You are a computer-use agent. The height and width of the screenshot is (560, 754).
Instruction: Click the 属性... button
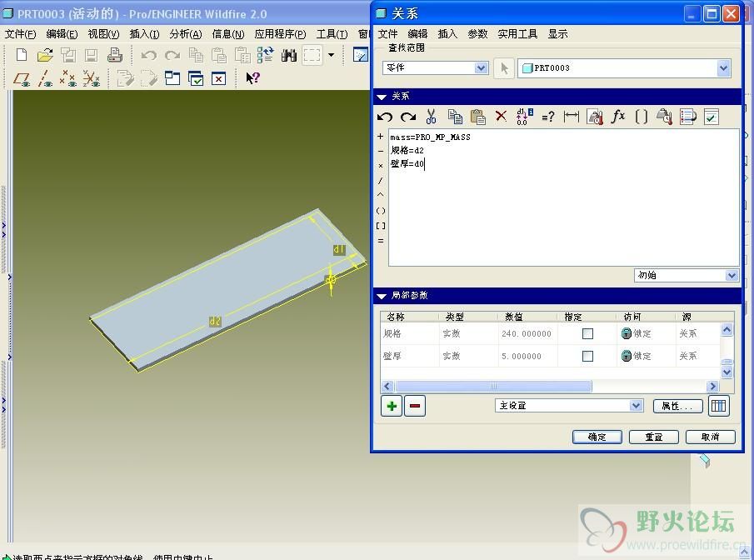coord(677,406)
